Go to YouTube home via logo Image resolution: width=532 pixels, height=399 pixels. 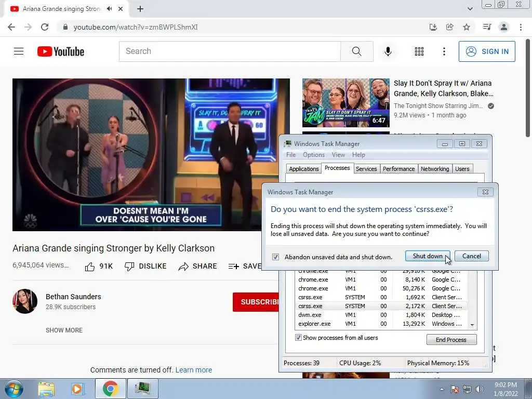click(x=61, y=51)
